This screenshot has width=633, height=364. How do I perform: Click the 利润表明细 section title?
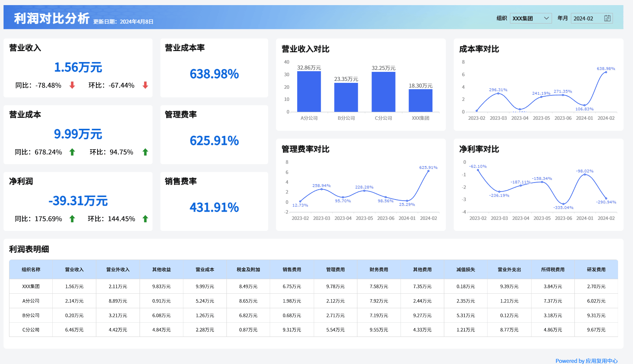click(29, 249)
